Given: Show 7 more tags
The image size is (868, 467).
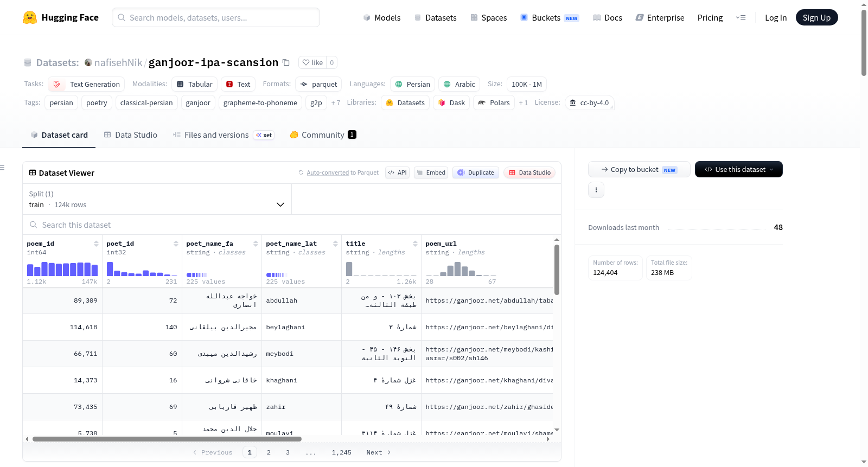Looking at the screenshot, I should point(336,103).
